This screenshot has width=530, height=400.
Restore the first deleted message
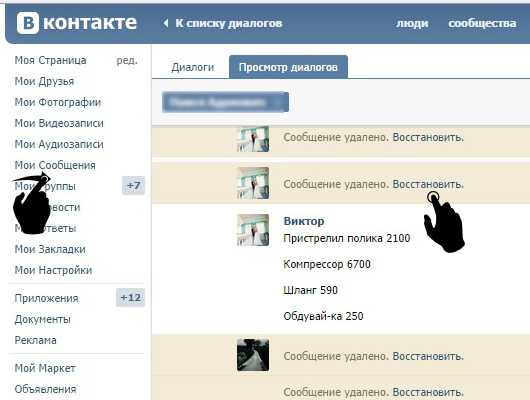tap(428, 138)
